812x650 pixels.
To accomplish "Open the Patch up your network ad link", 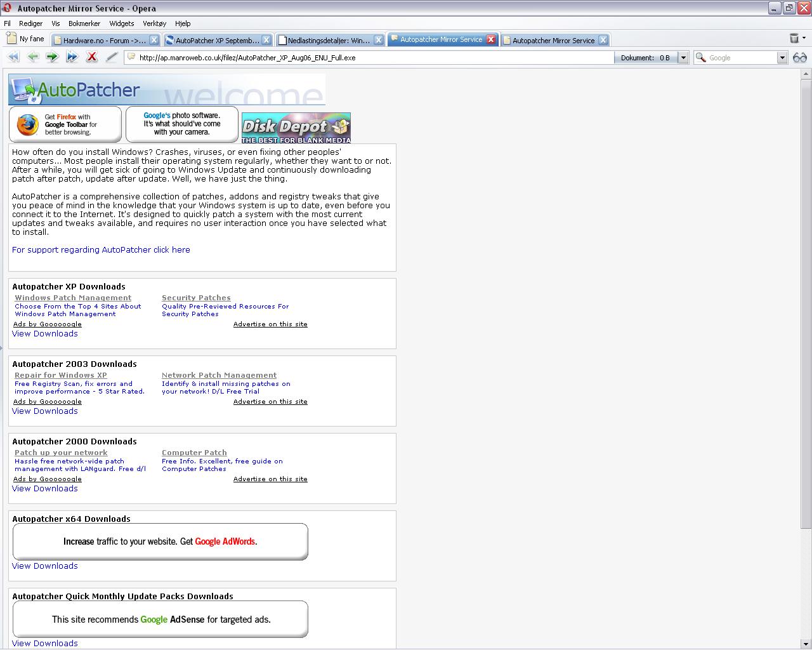I will [x=61, y=453].
